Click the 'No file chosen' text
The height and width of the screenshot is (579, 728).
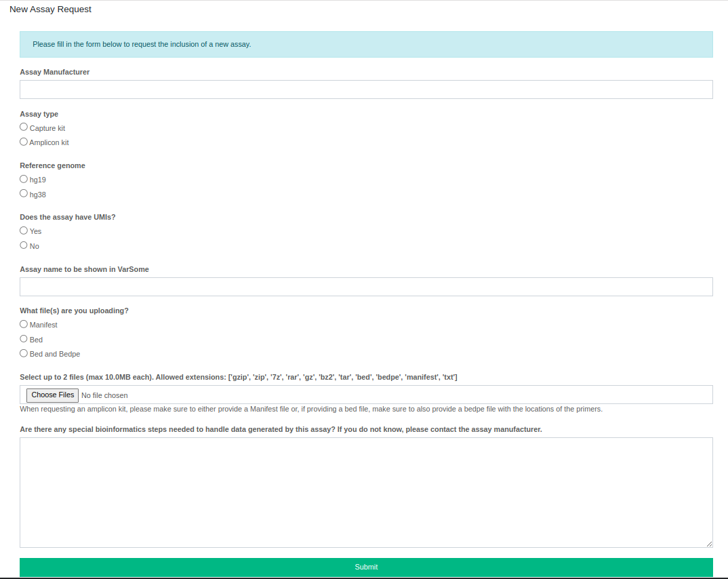click(104, 395)
